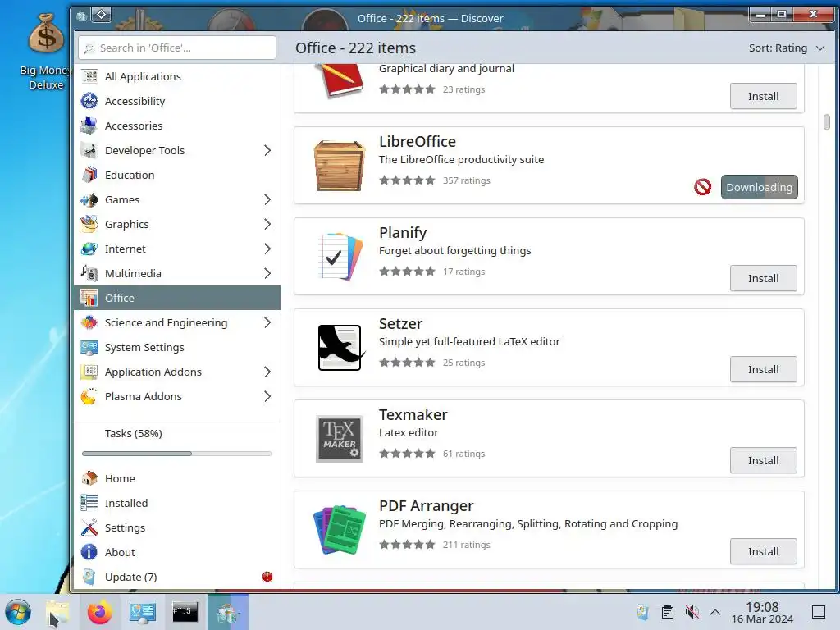Expand the Application Addons arrow

tap(267, 372)
